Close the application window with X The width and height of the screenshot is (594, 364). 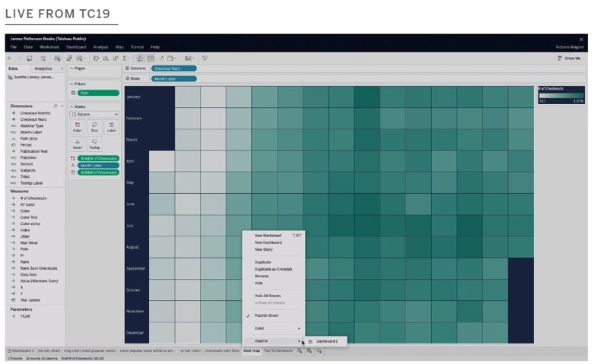[581, 40]
